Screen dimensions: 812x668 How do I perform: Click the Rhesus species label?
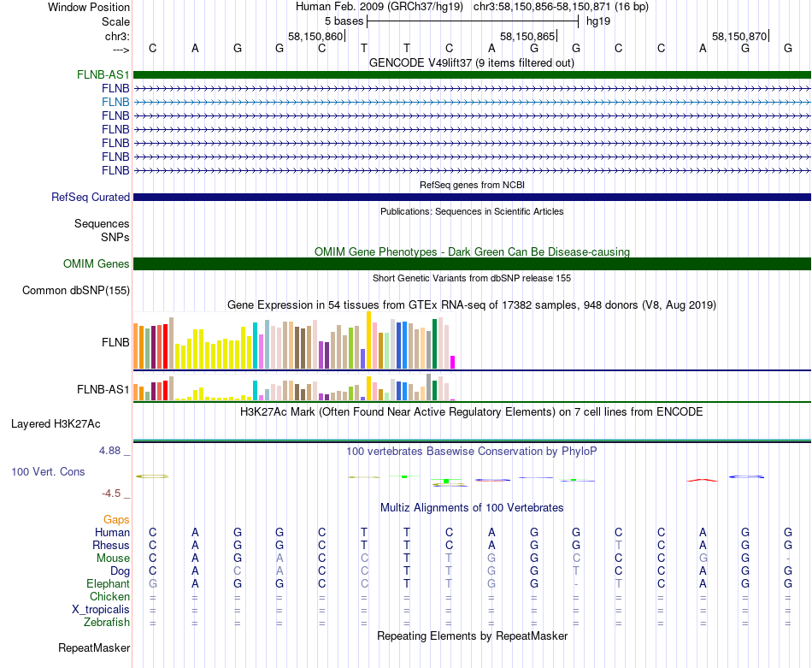point(111,545)
